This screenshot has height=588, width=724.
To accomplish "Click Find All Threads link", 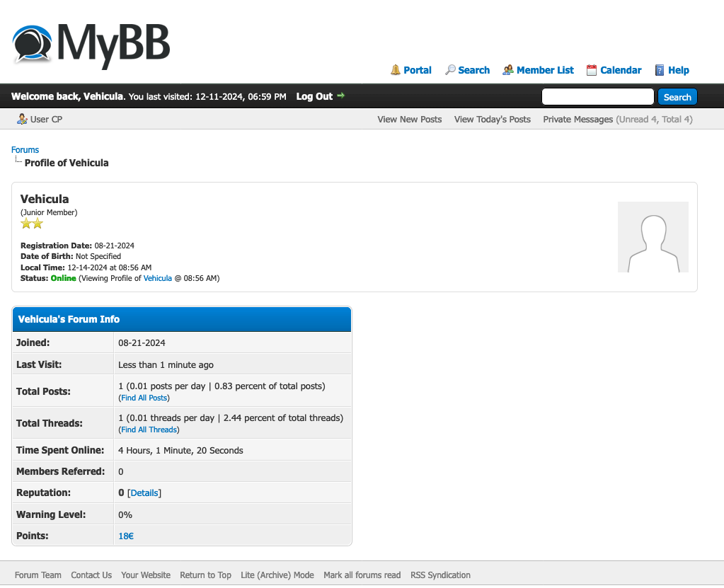I will click(149, 430).
